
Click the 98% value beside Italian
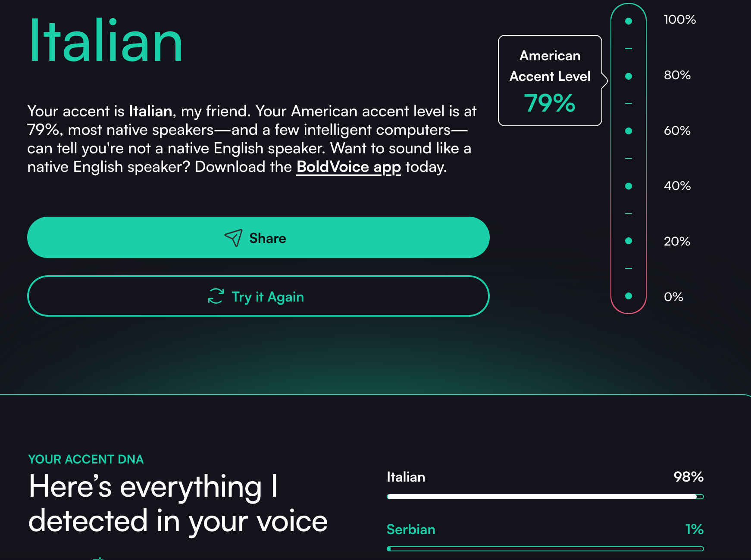(x=688, y=477)
